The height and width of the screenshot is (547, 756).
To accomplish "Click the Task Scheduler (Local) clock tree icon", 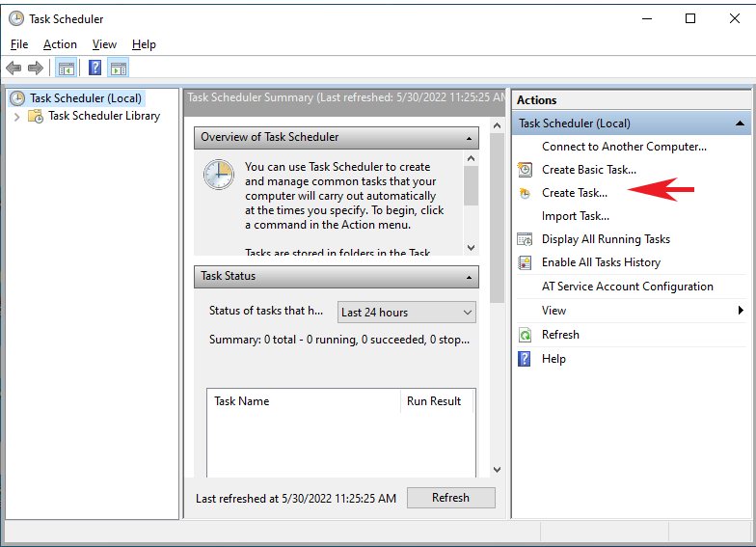I will click(17, 98).
